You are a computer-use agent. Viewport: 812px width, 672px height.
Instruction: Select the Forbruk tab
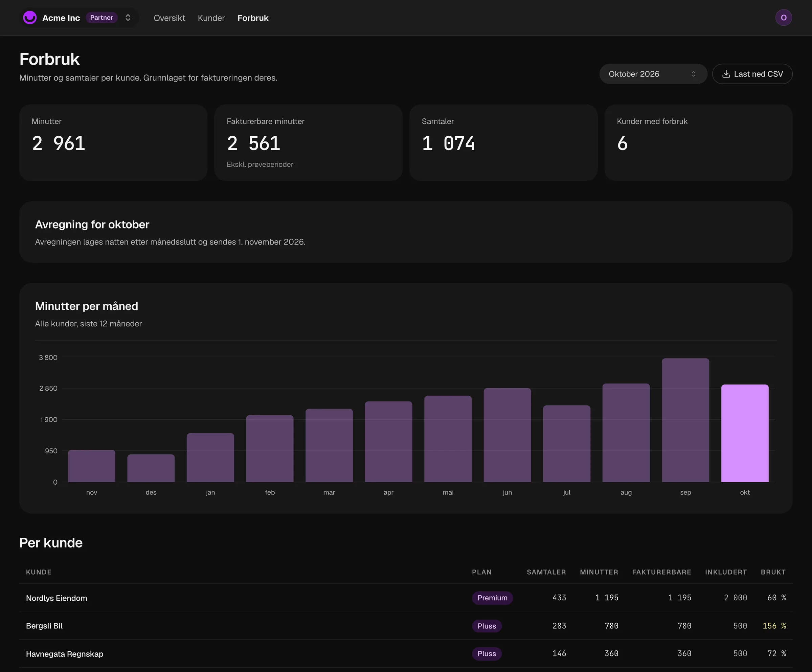click(253, 18)
